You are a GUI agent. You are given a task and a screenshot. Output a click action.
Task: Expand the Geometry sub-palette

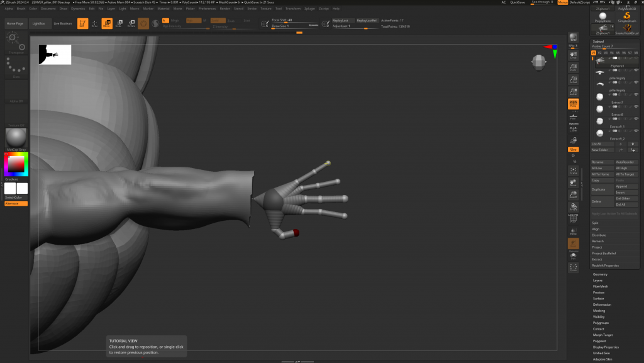pos(600,274)
